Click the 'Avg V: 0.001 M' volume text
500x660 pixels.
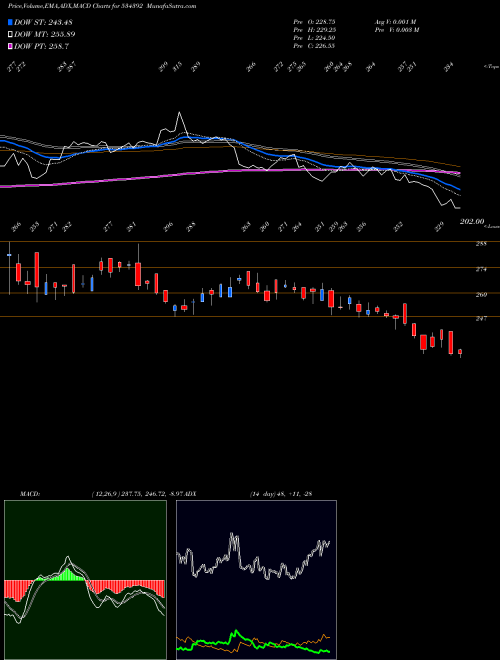click(395, 22)
